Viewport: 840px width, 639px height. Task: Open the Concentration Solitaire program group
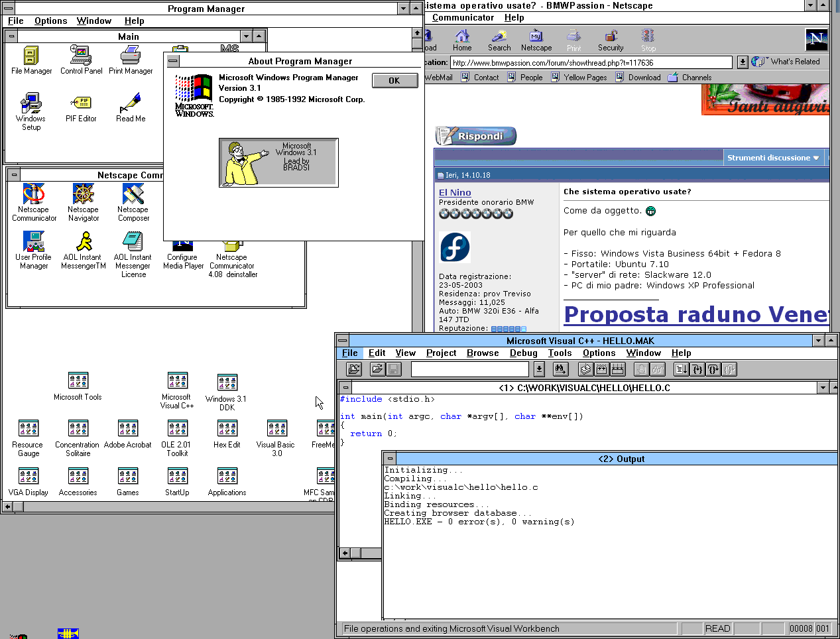click(x=78, y=430)
